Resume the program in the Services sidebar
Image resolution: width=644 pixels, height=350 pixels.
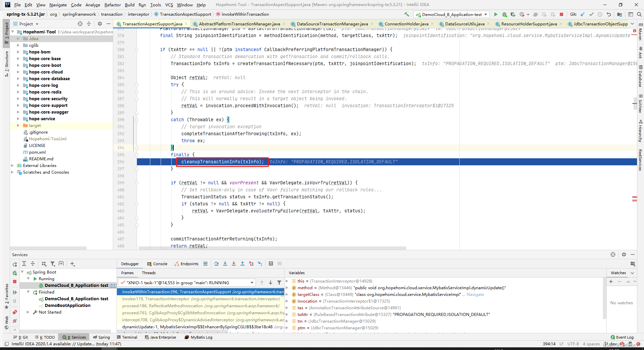[15, 292]
